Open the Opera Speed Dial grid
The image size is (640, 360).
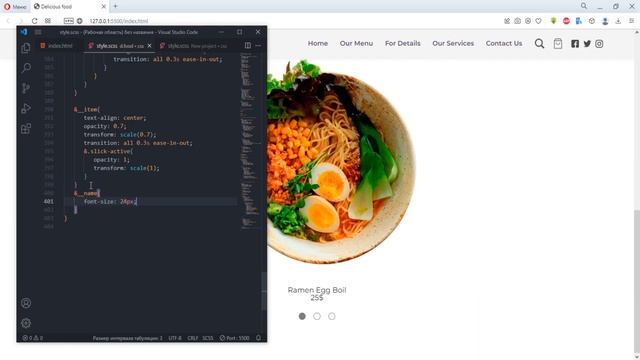48,21
